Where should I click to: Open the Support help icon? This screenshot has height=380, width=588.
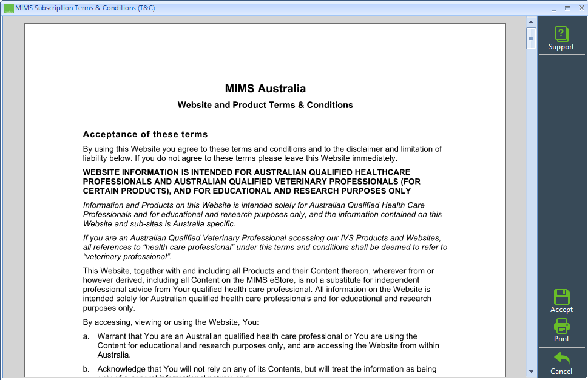click(561, 38)
